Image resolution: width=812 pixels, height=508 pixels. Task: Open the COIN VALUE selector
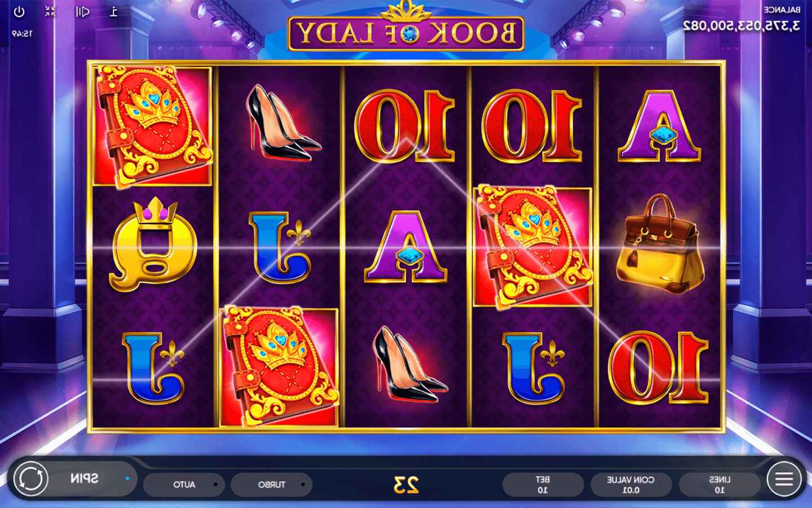[x=630, y=484]
